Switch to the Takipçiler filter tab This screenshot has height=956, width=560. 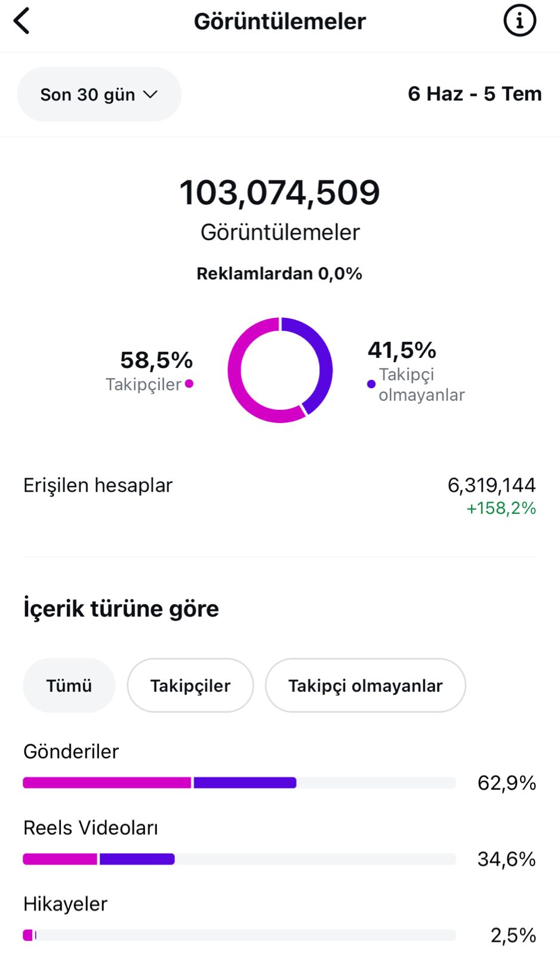[x=190, y=685]
